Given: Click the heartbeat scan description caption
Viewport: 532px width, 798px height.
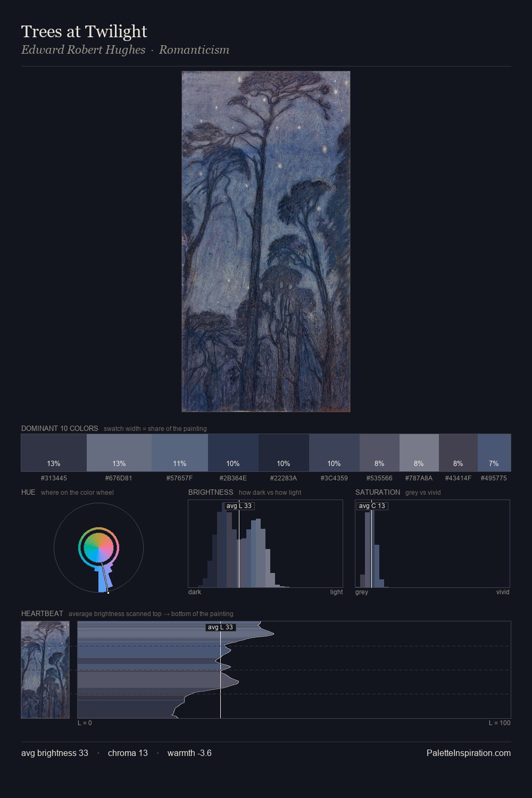Looking at the screenshot, I should click(x=151, y=614).
